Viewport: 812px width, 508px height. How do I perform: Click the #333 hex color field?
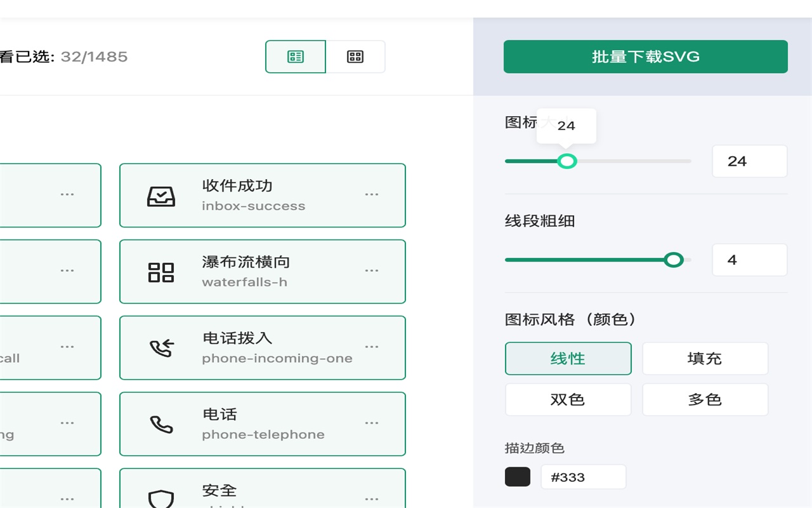point(584,477)
